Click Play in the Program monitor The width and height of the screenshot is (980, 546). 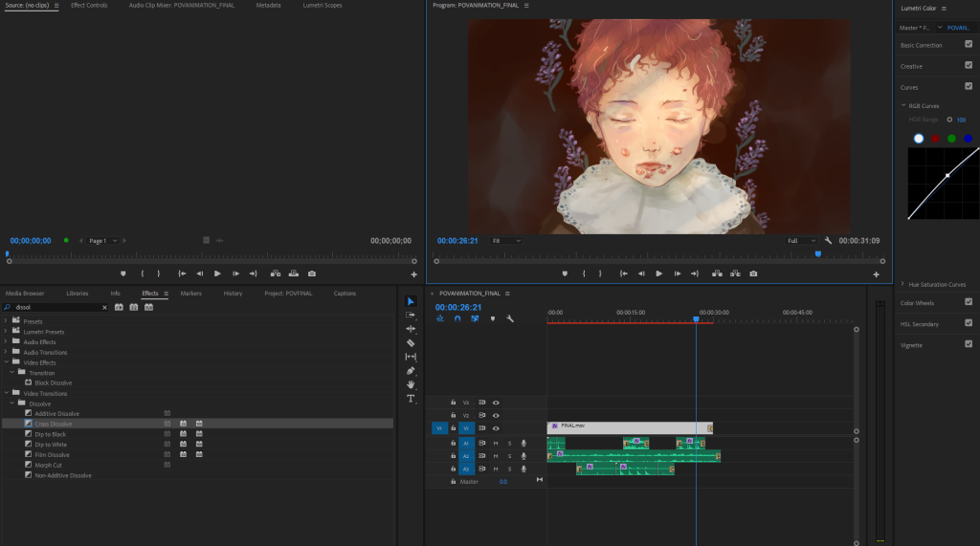click(x=658, y=273)
